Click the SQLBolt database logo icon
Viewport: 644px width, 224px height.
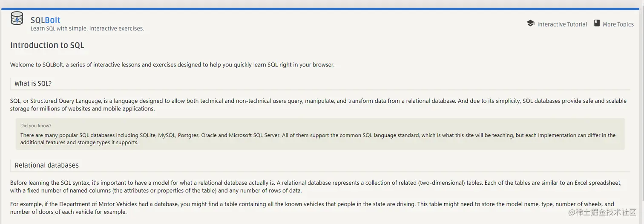17,19
